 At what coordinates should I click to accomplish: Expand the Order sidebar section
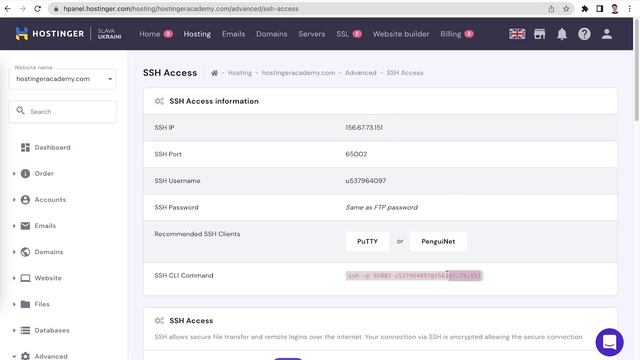click(14, 173)
